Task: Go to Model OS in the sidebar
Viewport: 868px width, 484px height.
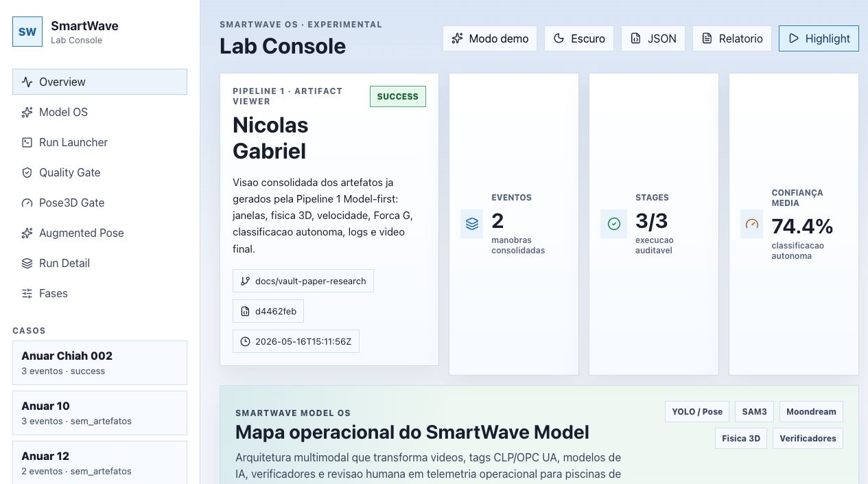Action: [x=99, y=112]
